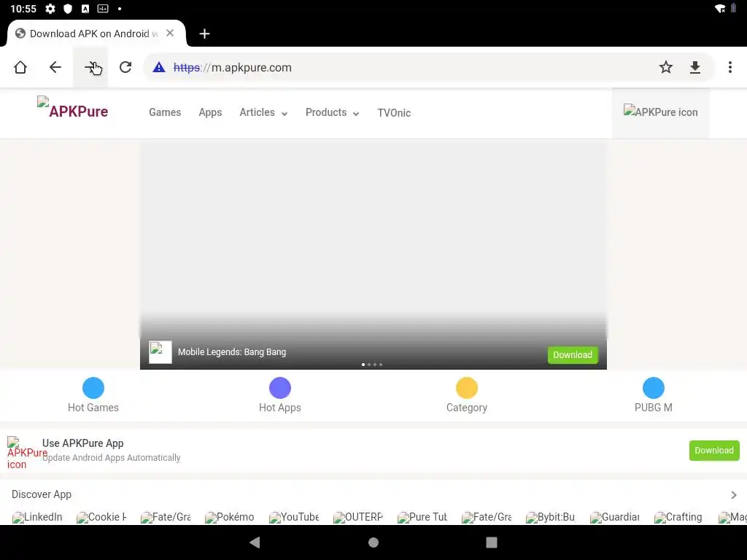Tap the Android recent apps square
747x560 pixels.
pos(492,542)
